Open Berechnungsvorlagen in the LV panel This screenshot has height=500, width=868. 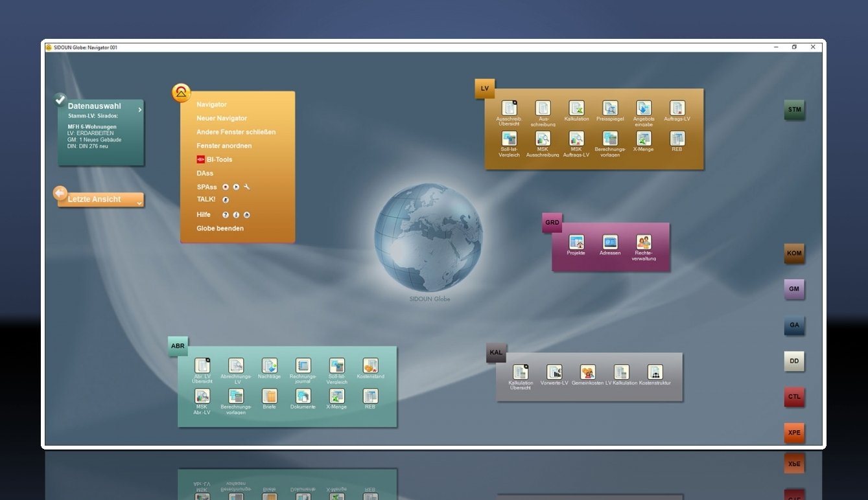610,139
